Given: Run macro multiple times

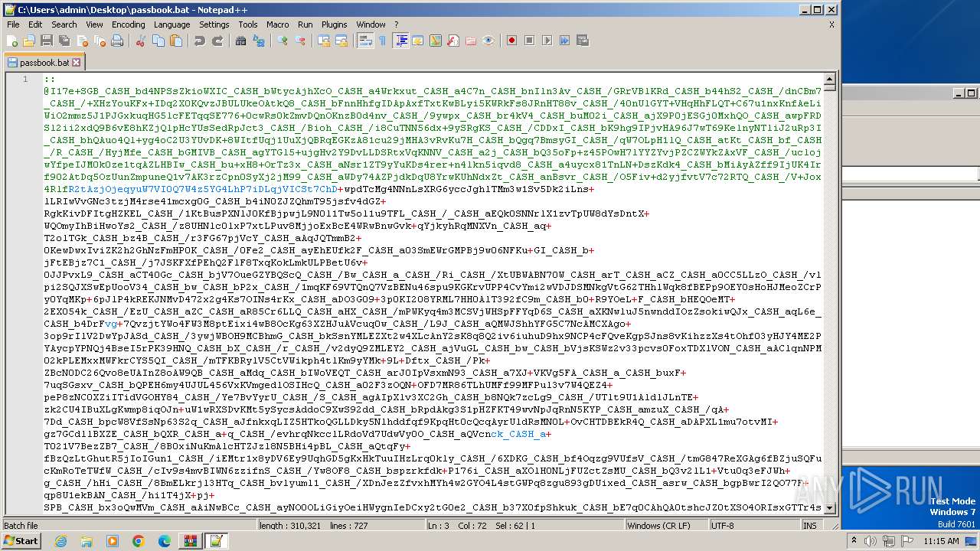Looking at the screenshot, I should click(564, 41).
